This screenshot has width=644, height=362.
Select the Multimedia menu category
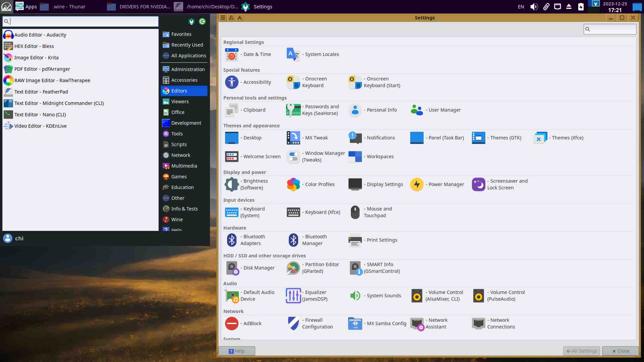coord(184,166)
